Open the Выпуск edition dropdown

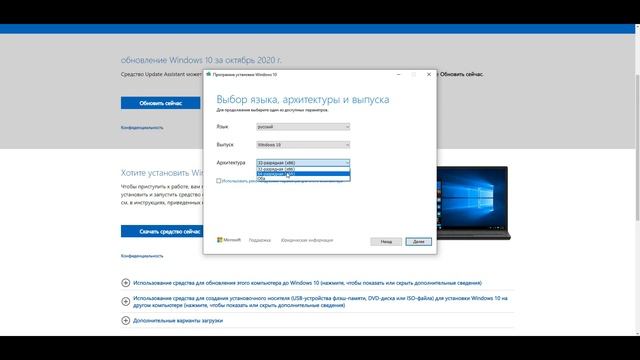tap(303, 145)
